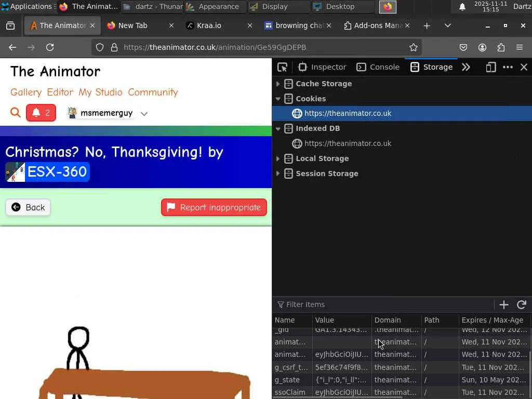This screenshot has height=399, width=532.
Task: Click ESX-360 author avatar
Action: [x=15, y=171]
